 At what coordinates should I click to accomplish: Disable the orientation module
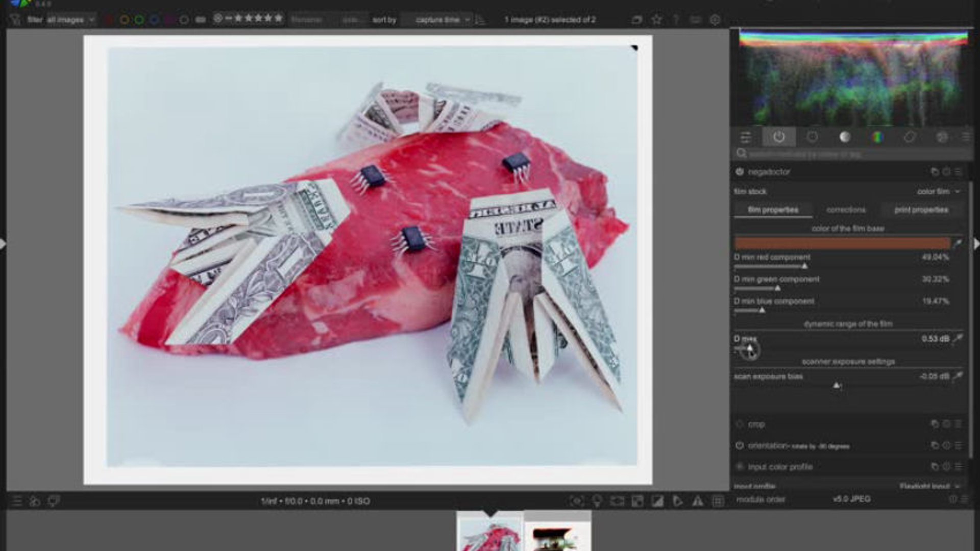(x=740, y=445)
